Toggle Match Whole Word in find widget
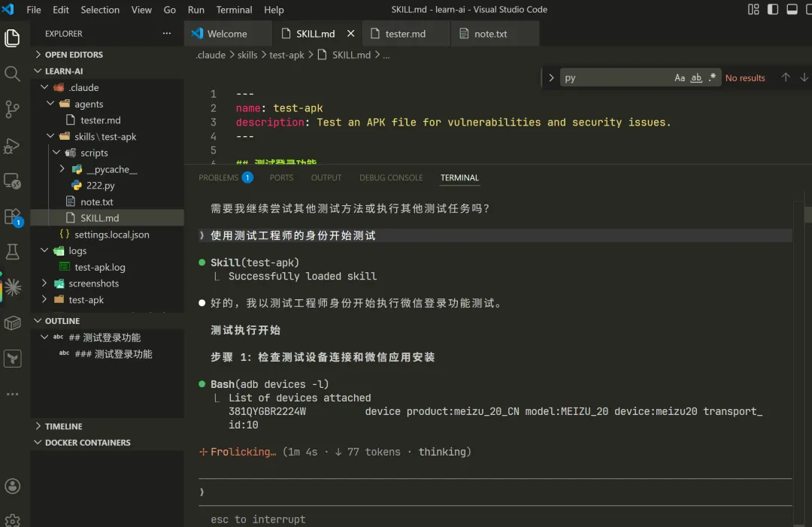Viewport: 812px width, 527px height. point(696,78)
